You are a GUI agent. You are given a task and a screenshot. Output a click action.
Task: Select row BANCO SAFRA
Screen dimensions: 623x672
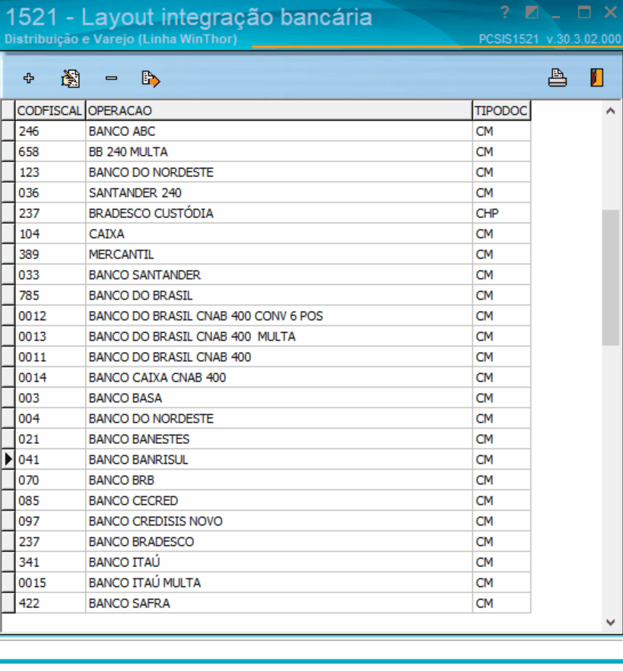tap(272, 604)
